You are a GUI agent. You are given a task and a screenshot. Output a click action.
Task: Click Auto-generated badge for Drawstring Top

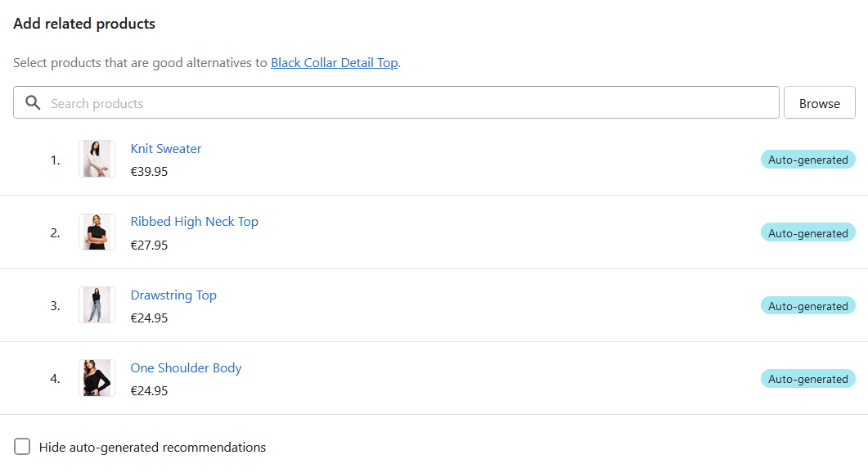tap(808, 306)
